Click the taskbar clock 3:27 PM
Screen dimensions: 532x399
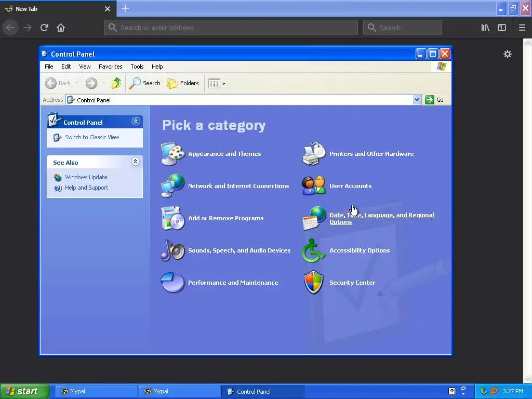click(x=513, y=391)
